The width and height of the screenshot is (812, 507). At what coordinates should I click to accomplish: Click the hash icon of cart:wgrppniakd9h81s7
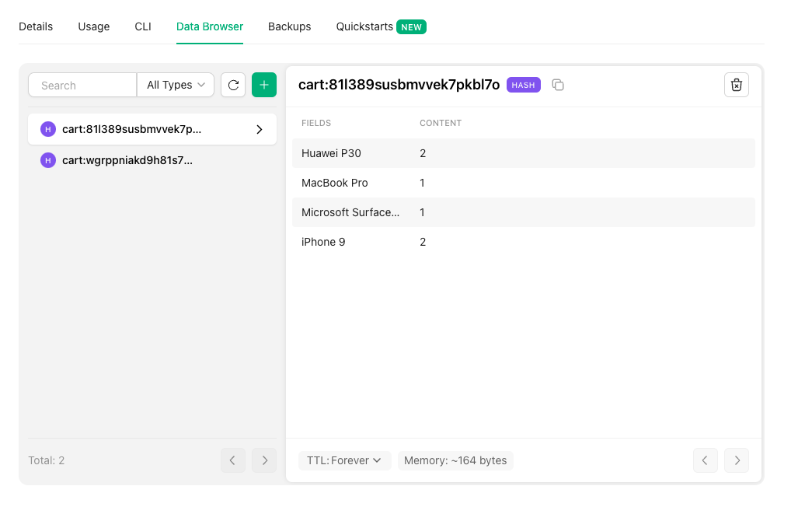point(48,160)
